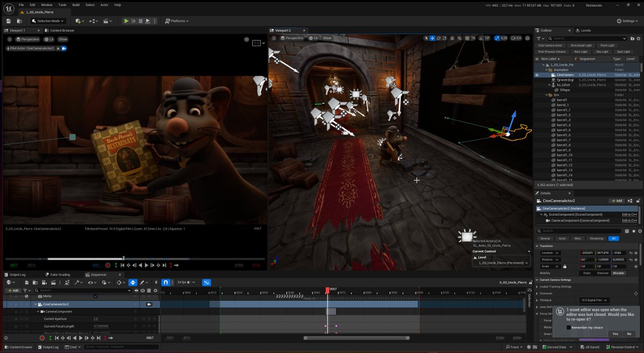This screenshot has width=644, height=353.
Task: Open the Build menu
Action: 76,5
